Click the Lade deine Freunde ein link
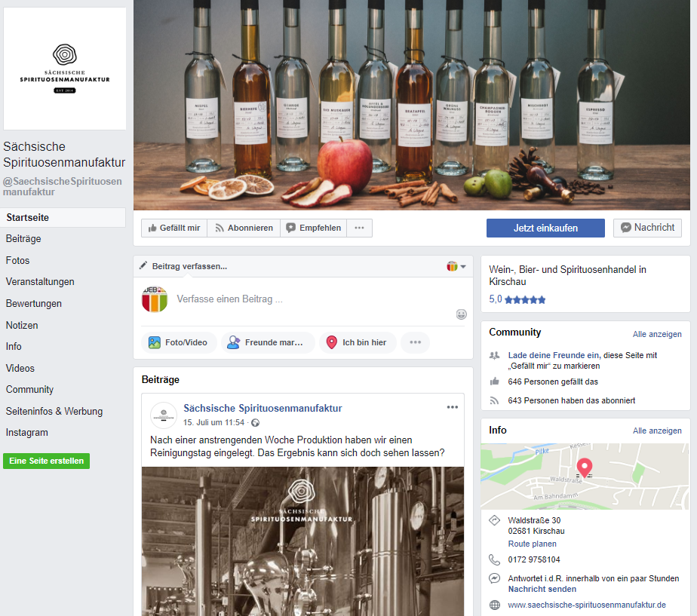Image resolution: width=697 pixels, height=616 pixels. point(554,355)
